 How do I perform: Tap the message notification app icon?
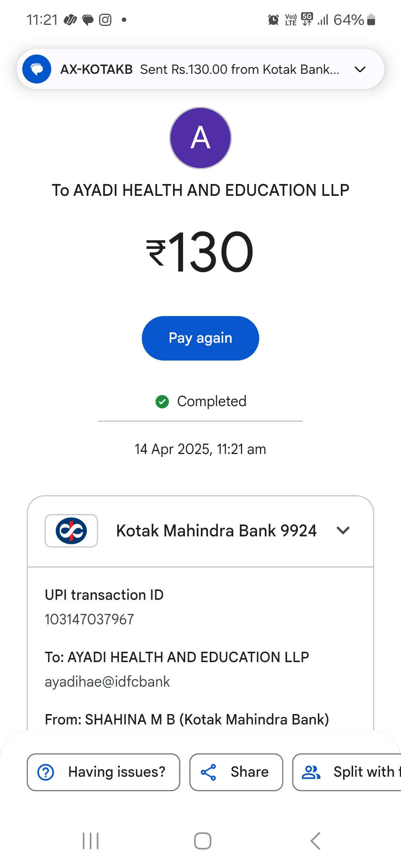coord(37,69)
